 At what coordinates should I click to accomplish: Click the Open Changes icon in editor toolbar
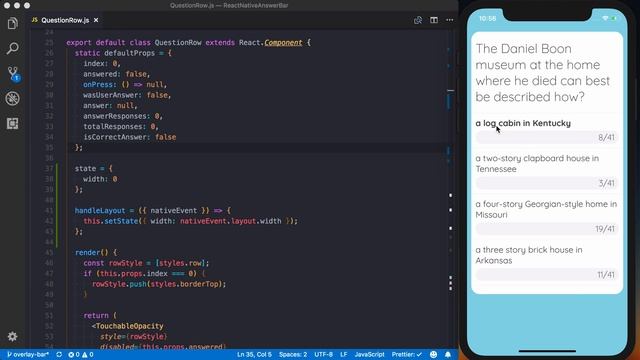tap(418, 20)
